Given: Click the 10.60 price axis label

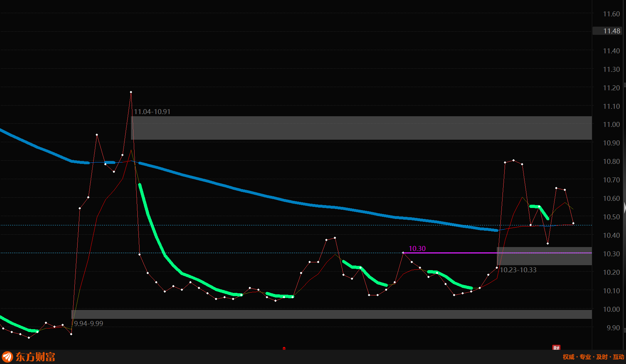Looking at the screenshot, I should [x=611, y=198].
